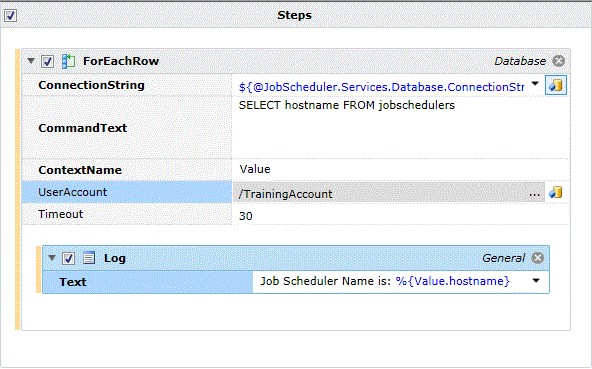This screenshot has height=369, width=592.
Task: Edit the CommandText SQL query field
Action: [x=401, y=128]
